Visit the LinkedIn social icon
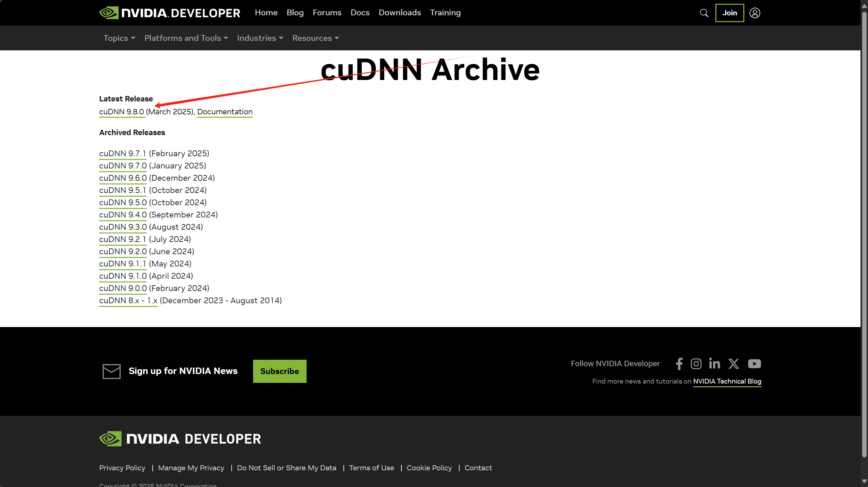Image resolution: width=868 pixels, height=487 pixels. [x=714, y=364]
